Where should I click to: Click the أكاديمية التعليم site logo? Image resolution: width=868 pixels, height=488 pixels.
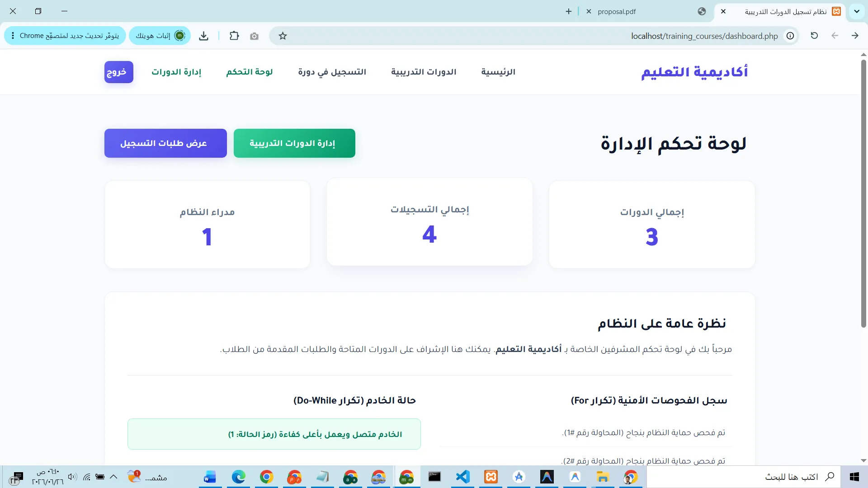click(x=694, y=72)
